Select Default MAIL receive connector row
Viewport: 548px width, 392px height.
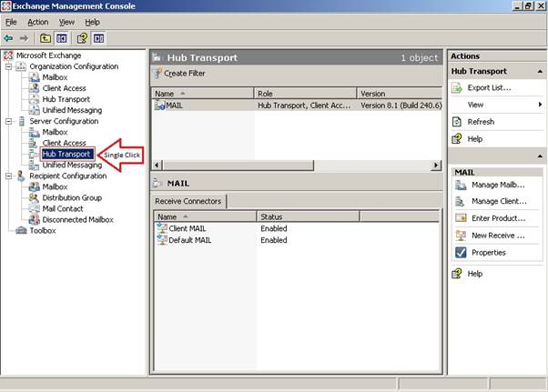189,240
